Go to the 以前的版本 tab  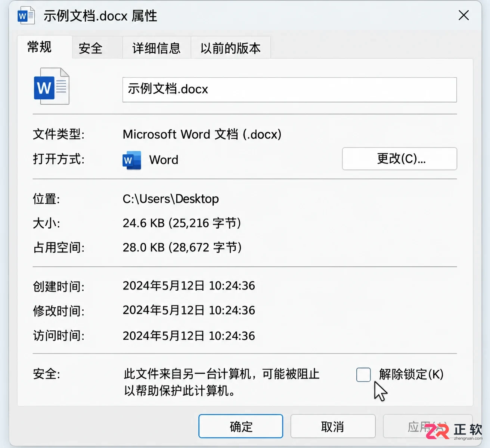230,48
